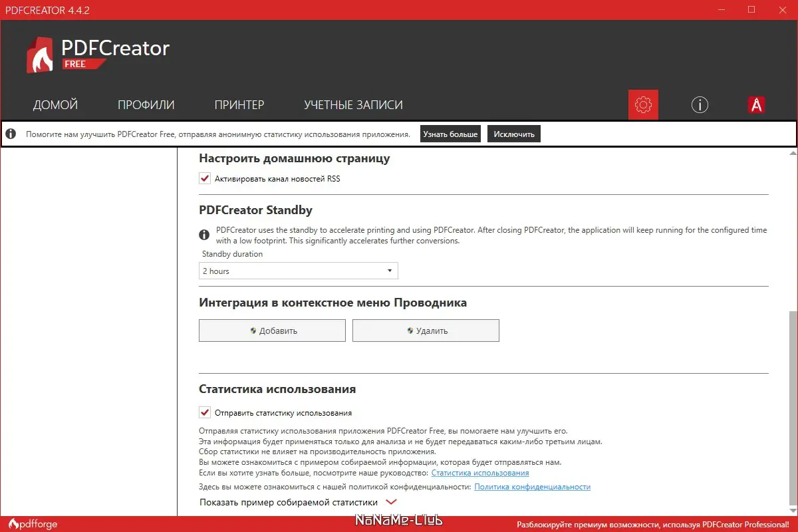Click the Standby duration label
Screen dimensions: 798x532
tap(233, 254)
